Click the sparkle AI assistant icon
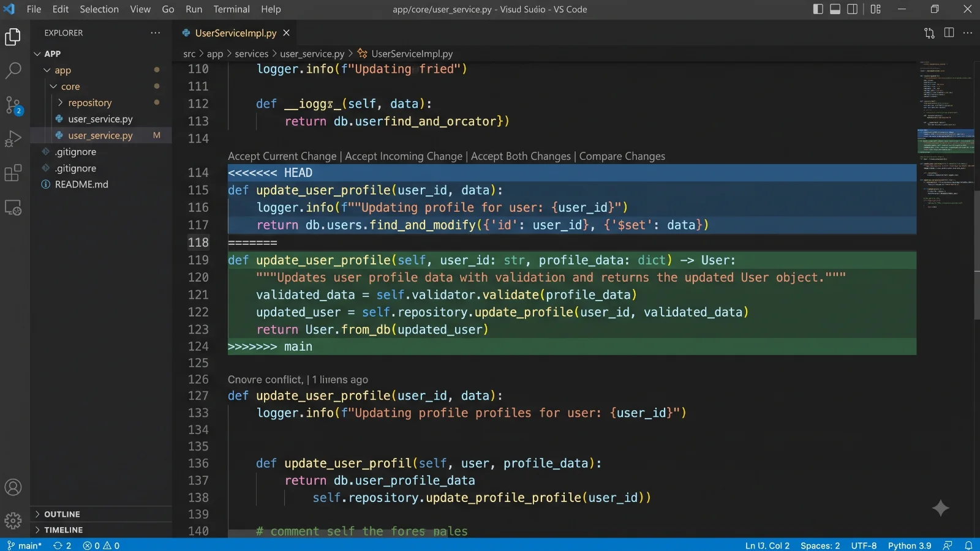The width and height of the screenshot is (980, 551). pyautogui.click(x=940, y=508)
